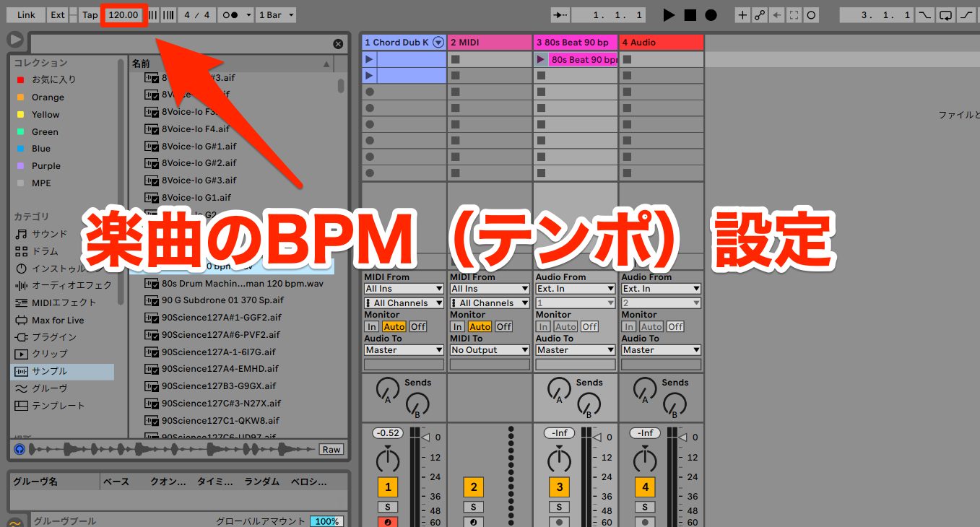Click the Phase Nudge Up icon
The width and height of the screenshot is (980, 527).
[168, 14]
